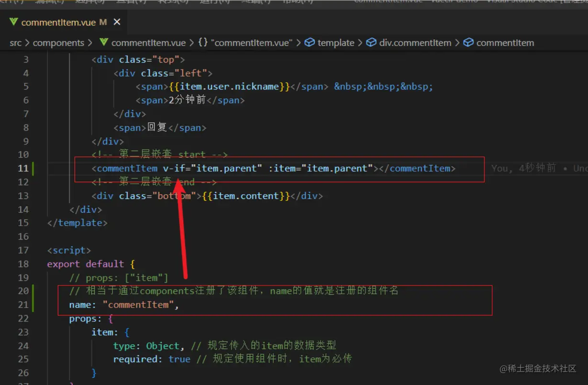Click :item="item.parent" attribute on line 11
The width and height of the screenshot is (588, 385).
321,168
